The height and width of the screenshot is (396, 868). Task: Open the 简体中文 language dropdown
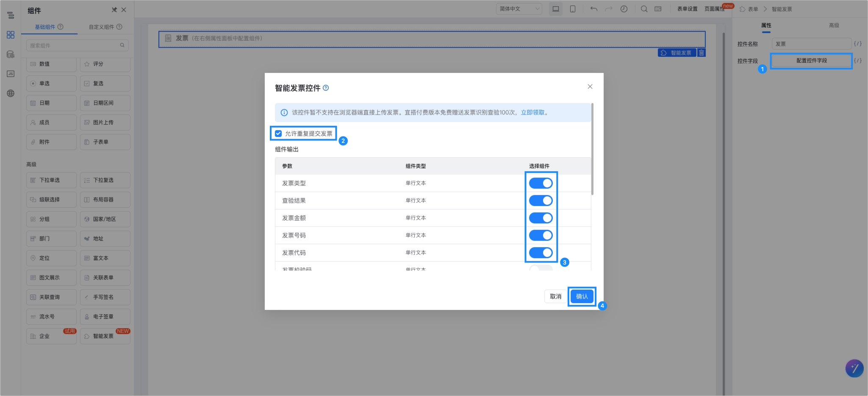519,9
